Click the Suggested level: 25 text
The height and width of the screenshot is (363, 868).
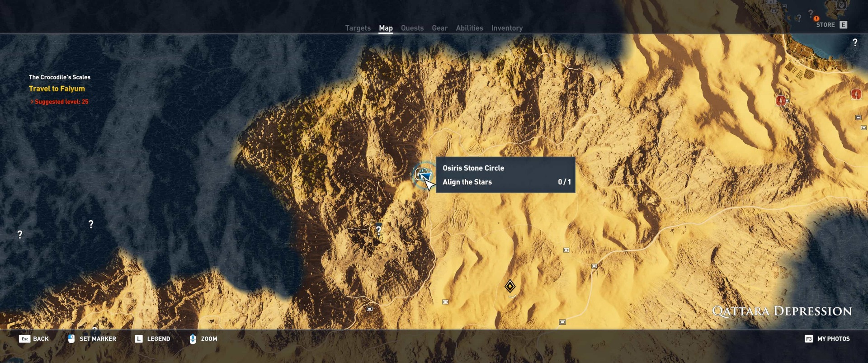61,102
